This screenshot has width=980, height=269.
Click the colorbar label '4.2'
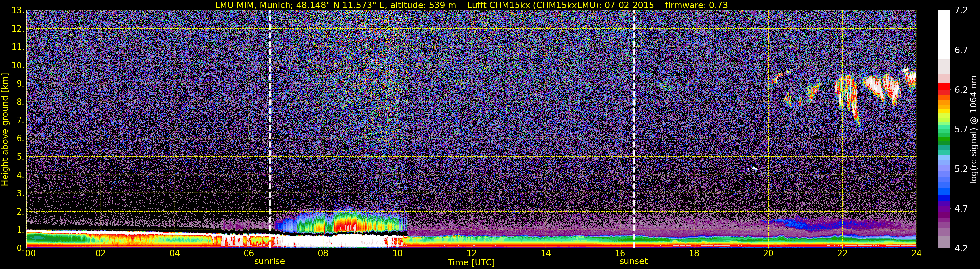(x=961, y=248)
